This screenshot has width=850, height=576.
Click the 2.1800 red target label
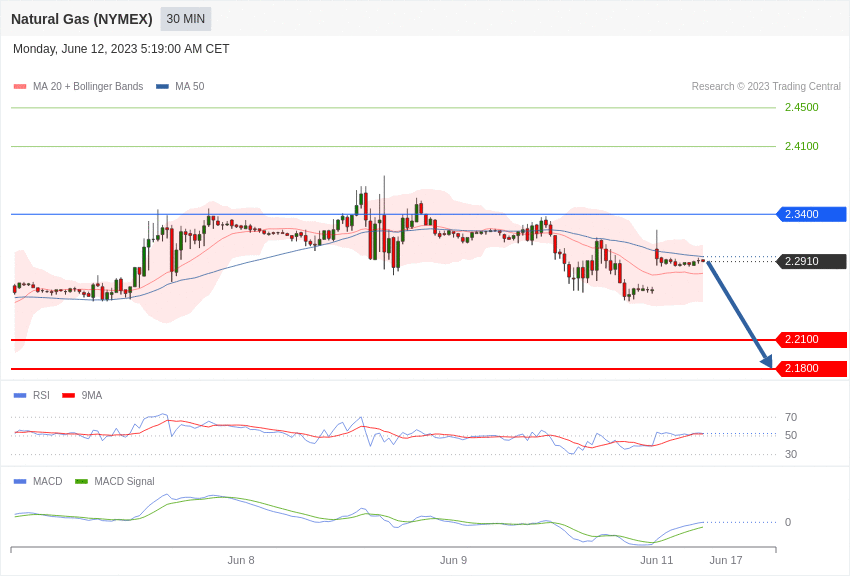[812, 368]
